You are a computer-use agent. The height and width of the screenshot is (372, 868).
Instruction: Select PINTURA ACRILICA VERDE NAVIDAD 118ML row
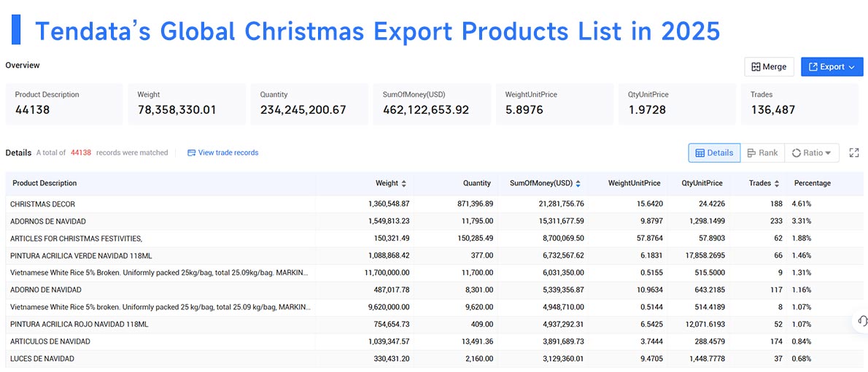(435, 255)
